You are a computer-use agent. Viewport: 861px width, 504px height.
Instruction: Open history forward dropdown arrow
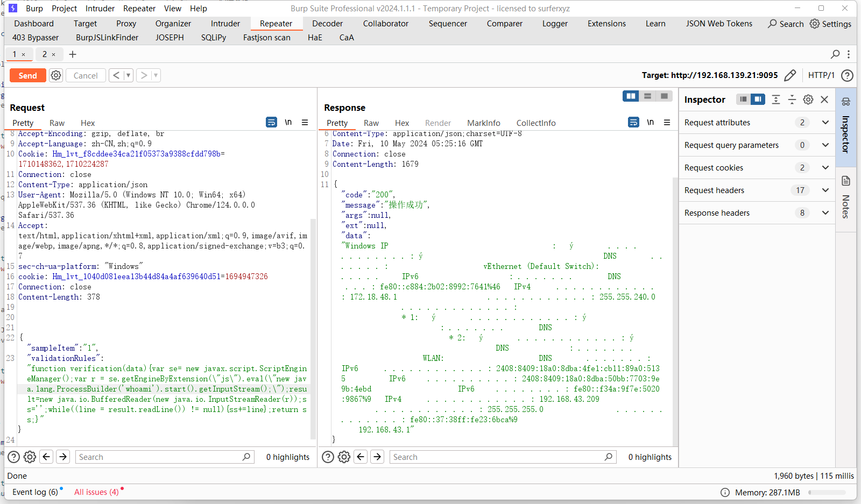[x=156, y=75]
